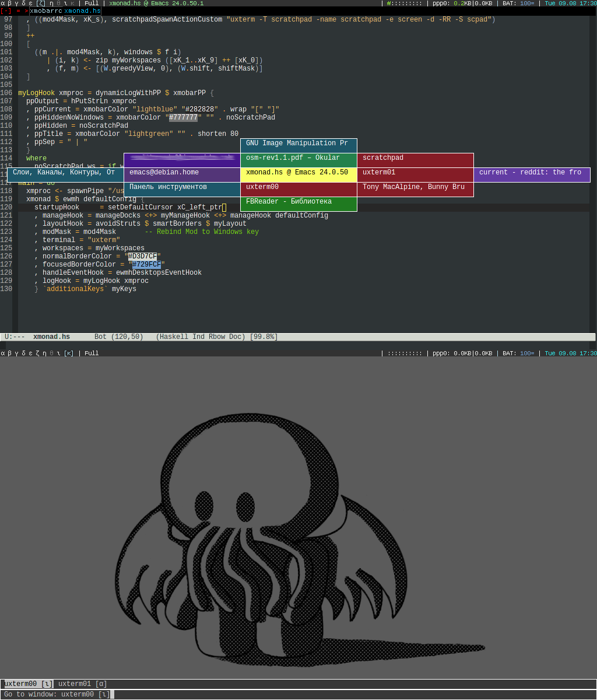Image resolution: width=597 pixels, height=700 pixels.
Task: Click '(Haskell Ind Rbow Doc)' modes in the mode line
Action: pos(201,337)
